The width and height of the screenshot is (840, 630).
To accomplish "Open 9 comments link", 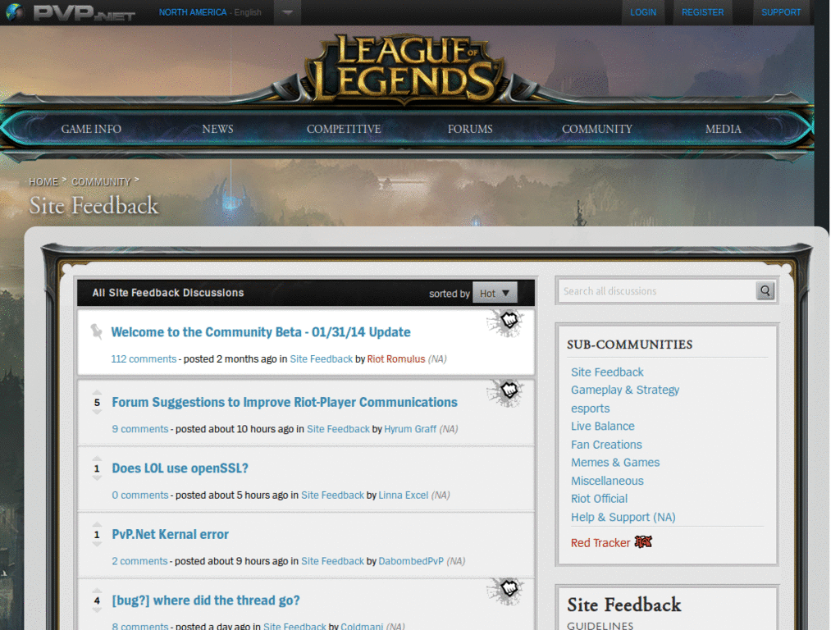I will (139, 429).
